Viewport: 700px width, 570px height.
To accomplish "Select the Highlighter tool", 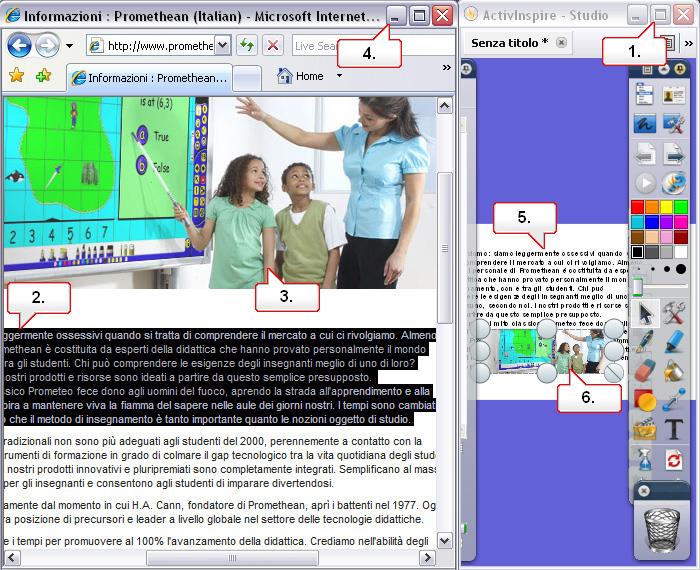I will pyautogui.click(x=674, y=341).
